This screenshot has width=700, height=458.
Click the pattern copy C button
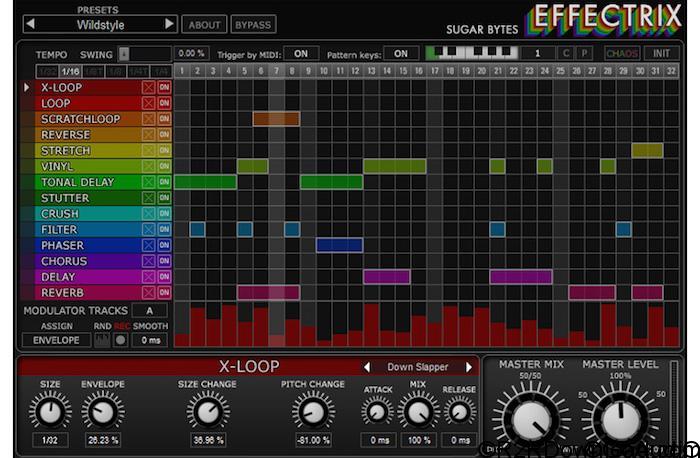(x=566, y=54)
